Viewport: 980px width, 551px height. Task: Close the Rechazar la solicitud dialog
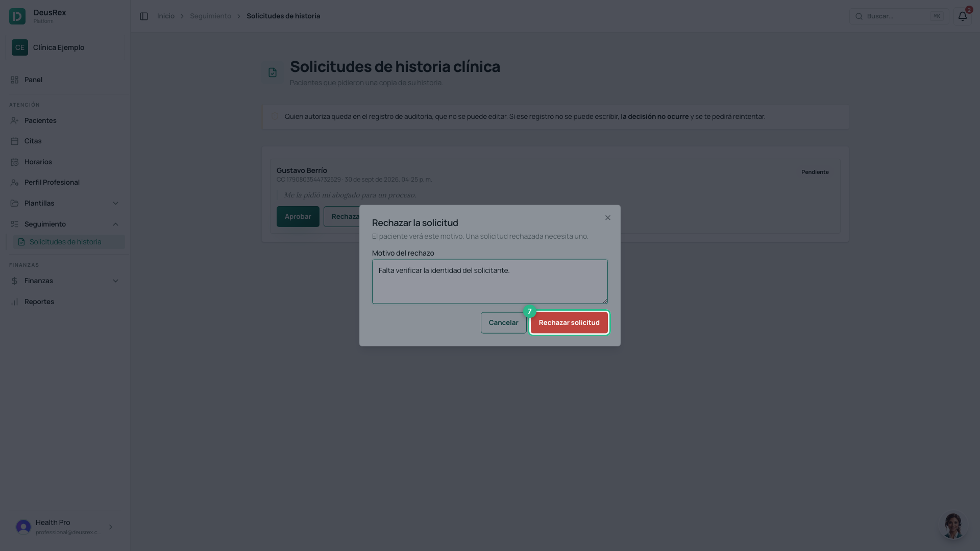coord(608,218)
